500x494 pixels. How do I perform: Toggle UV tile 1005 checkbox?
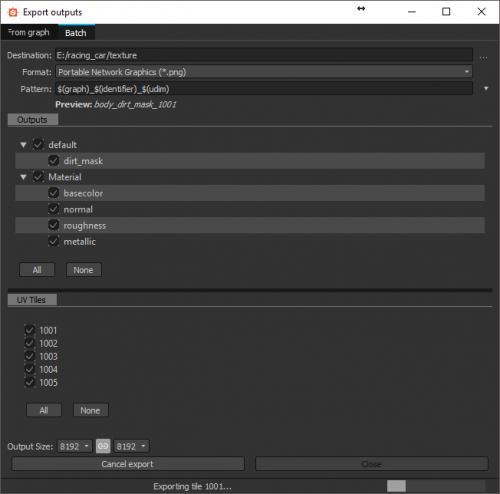[x=30, y=382]
